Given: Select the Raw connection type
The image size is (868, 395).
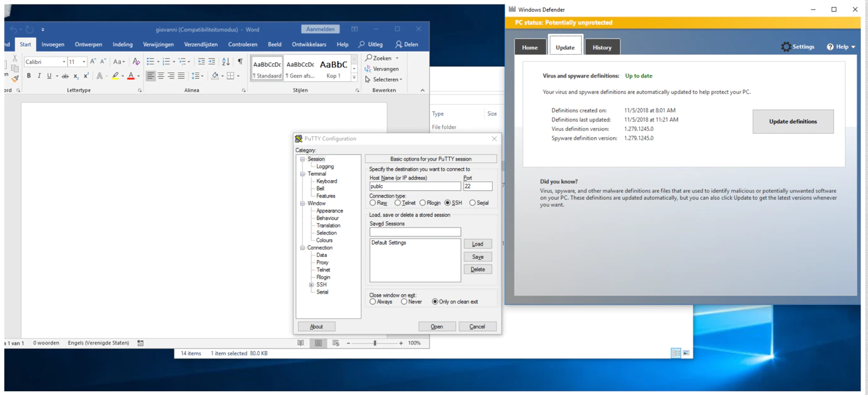Looking at the screenshot, I should pos(373,203).
